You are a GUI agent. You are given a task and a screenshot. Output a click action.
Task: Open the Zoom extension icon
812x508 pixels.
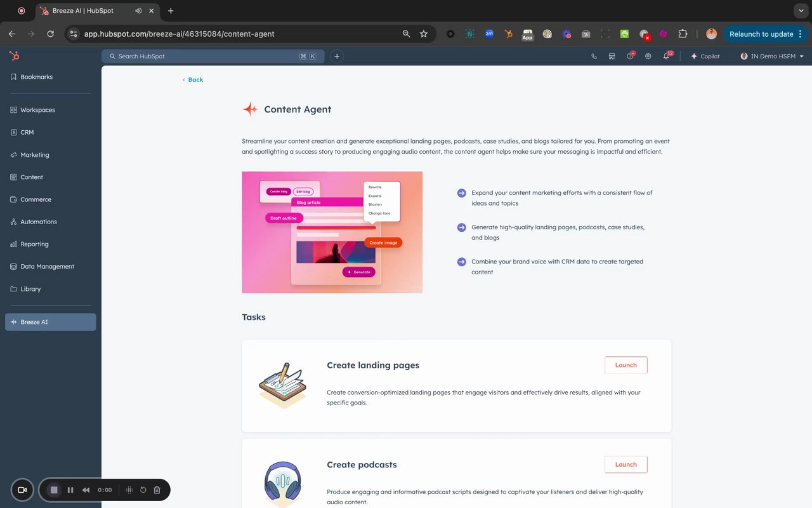[x=489, y=34]
